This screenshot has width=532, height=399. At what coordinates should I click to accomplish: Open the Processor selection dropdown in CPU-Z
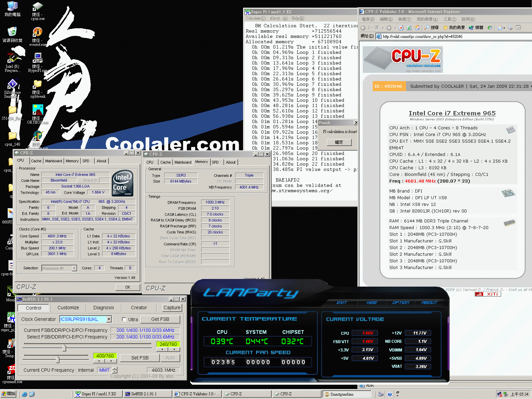74,268
